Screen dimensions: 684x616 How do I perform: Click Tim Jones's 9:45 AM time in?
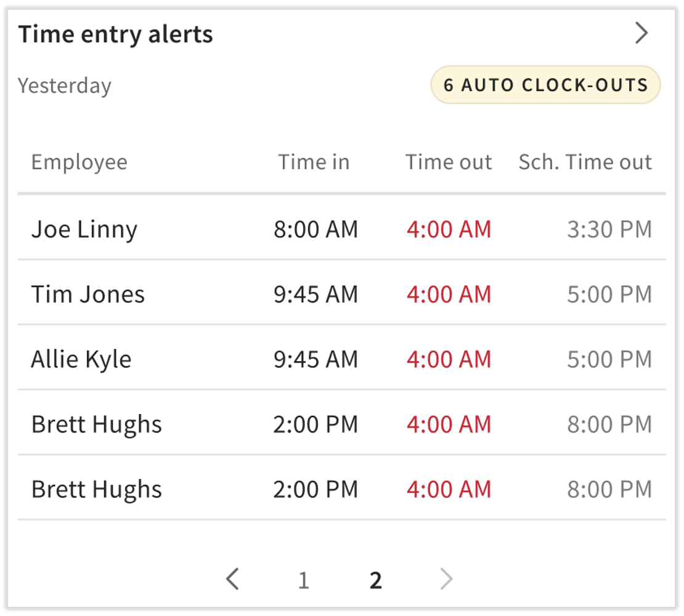point(316,294)
